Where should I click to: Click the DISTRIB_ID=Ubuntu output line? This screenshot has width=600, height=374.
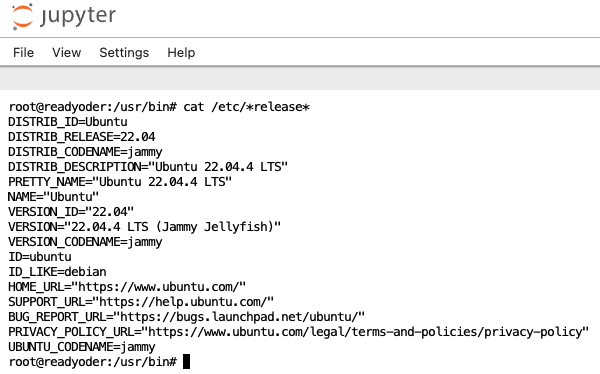point(68,122)
